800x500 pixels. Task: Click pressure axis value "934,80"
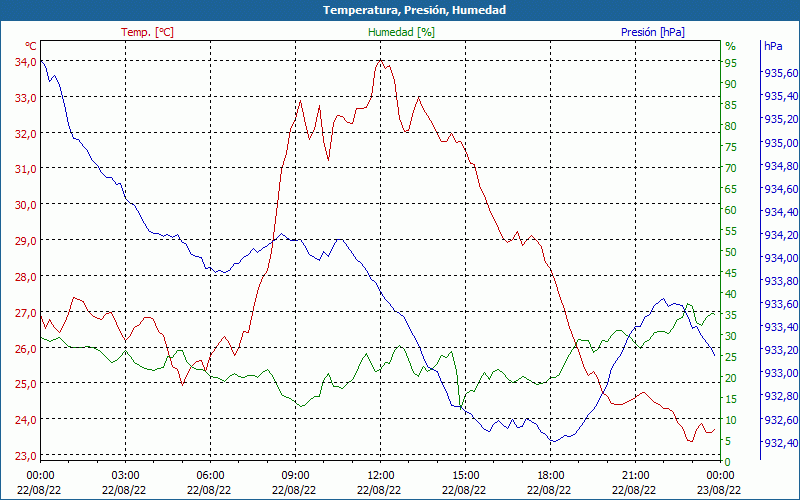781,165
